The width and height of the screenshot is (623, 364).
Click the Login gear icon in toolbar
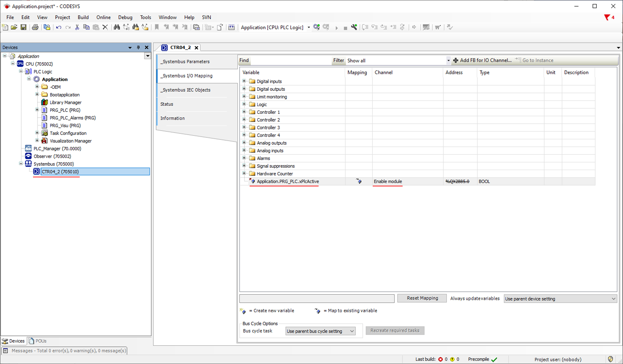316,27
